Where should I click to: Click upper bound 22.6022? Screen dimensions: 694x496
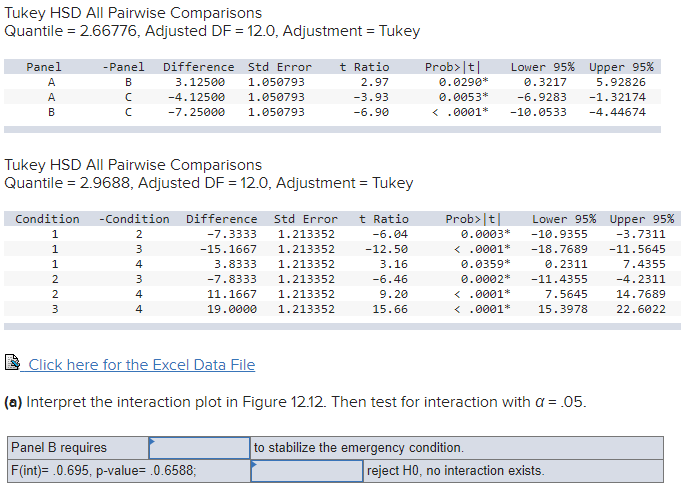[640, 309]
